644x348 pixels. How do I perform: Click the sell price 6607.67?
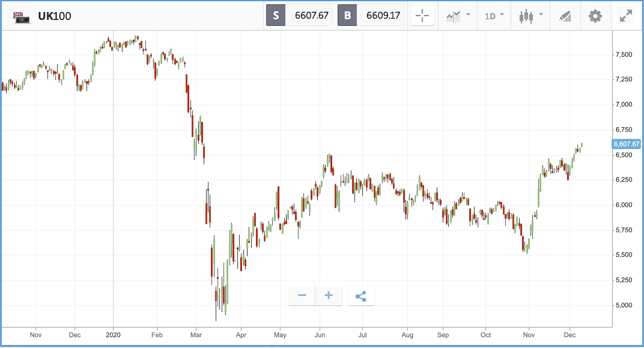coord(312,15)
